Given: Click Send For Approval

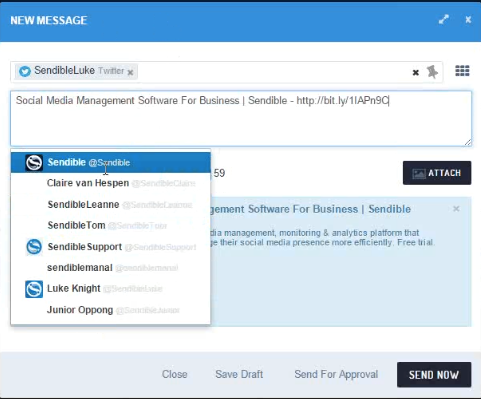Looking at the screenshot, I should 336,374.
